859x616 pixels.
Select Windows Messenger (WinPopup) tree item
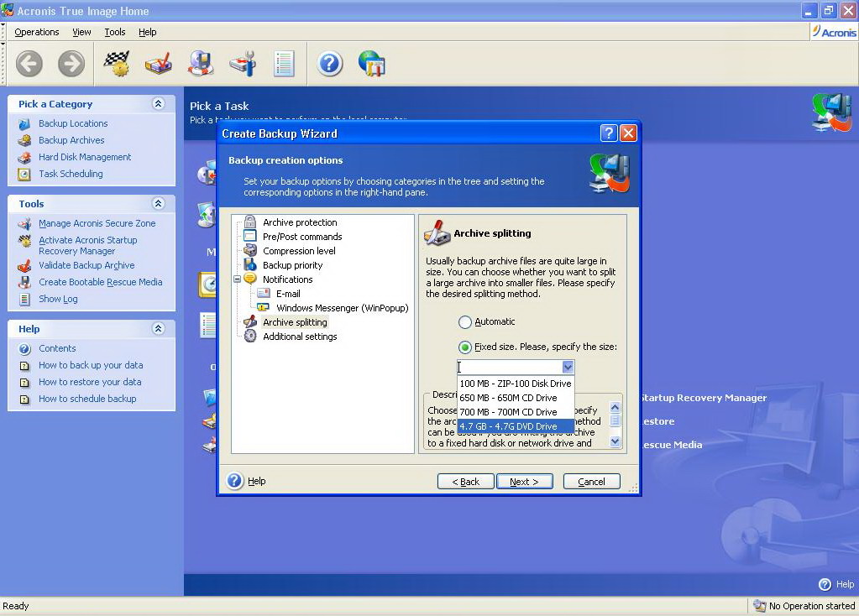[x=343, y=308]
